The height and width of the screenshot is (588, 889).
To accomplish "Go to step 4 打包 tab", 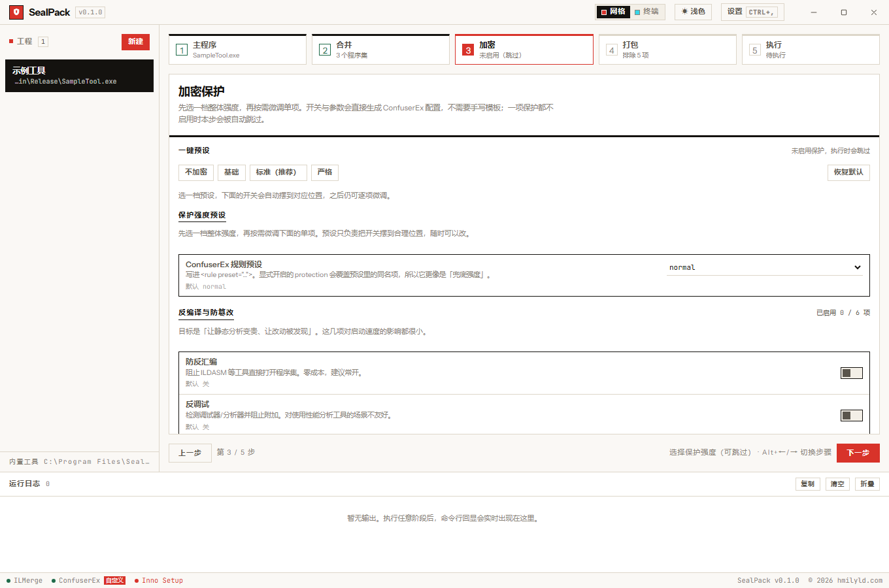I will tap(667, 50).
